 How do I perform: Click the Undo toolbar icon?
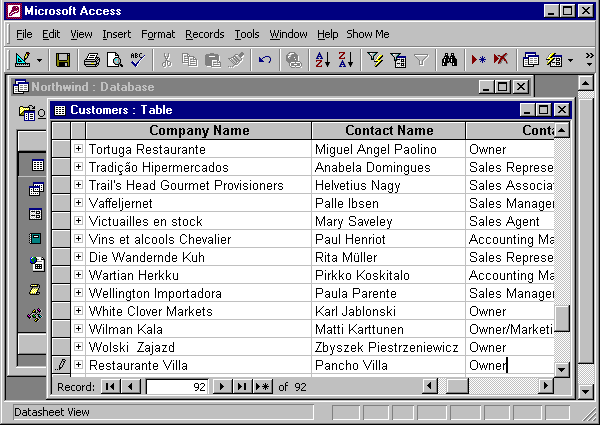(x=265, y=61)
